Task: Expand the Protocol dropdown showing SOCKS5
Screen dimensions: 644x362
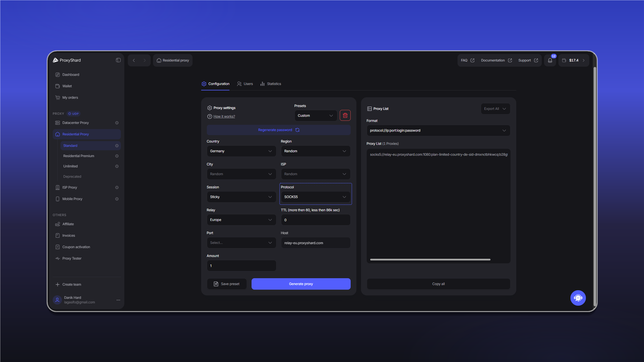Action: coord(315,197)
